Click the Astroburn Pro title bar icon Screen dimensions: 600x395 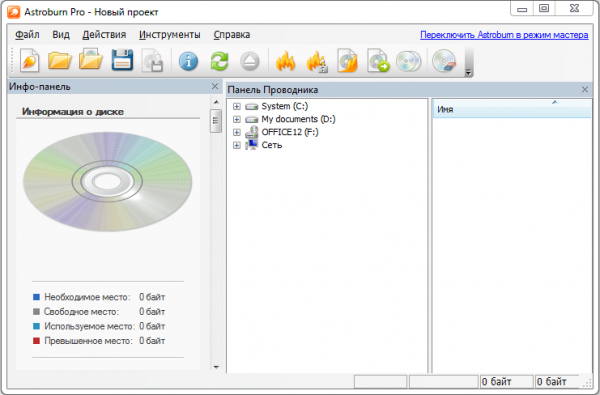[x=13, y=12]
